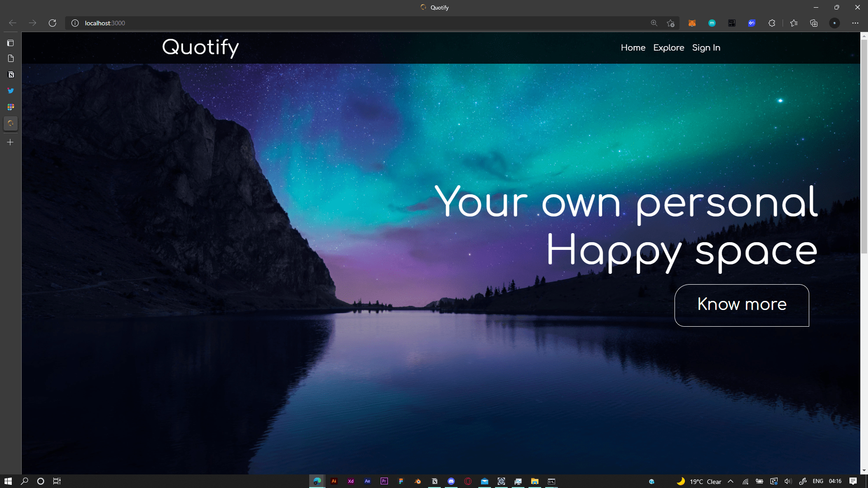The width and height of the screenshot is (868, 488).
Task: Go to the Home nav item
Action: 633,47
